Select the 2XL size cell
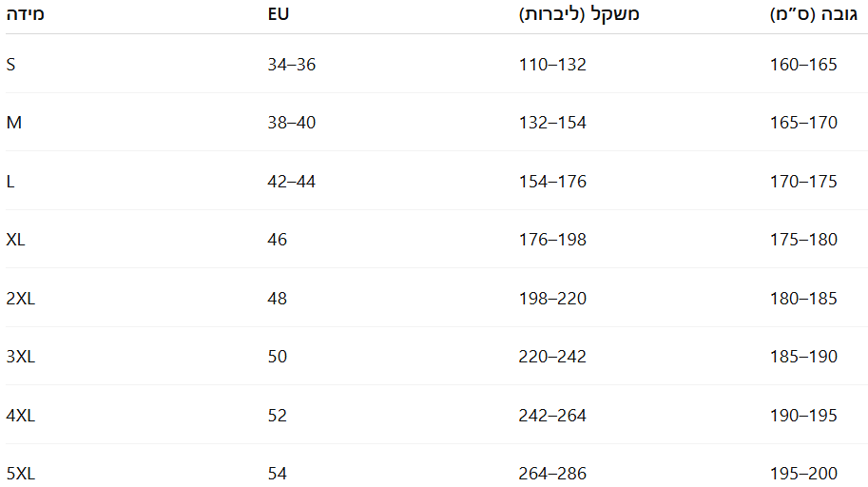The width and height of the screenshot is (868, 487). (x=20, y=299)
